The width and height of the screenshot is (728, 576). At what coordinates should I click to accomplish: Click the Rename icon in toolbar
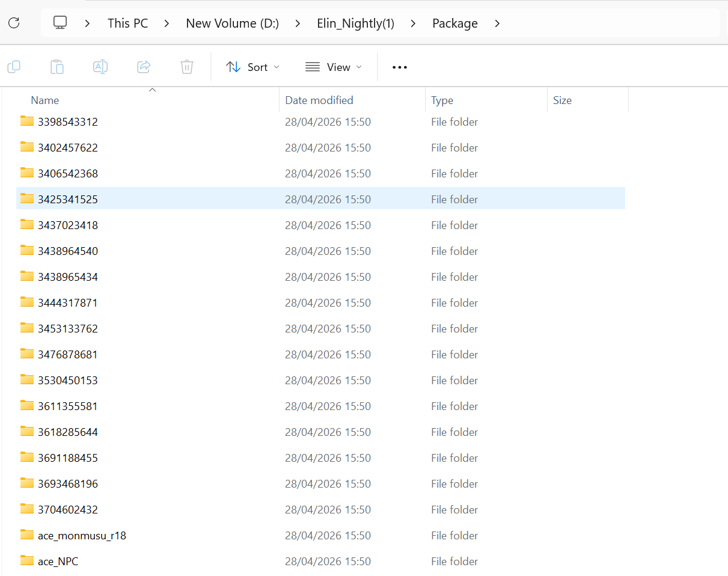pyautogui.click(x=100, y=67)
